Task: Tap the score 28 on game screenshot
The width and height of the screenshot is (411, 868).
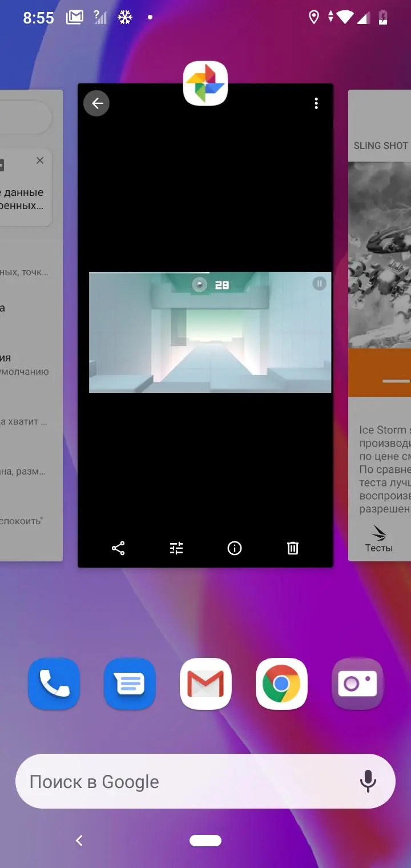Action: tap(221, 284)
